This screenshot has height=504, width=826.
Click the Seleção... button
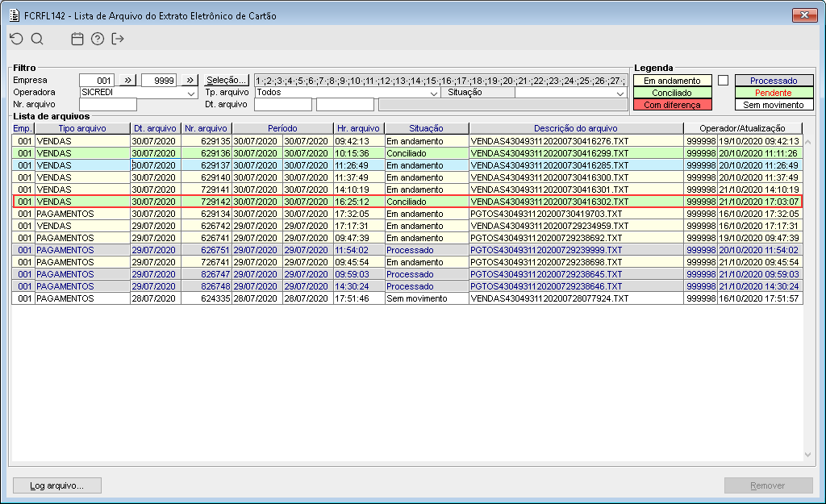pyautogui.click(x=226, y=80)
